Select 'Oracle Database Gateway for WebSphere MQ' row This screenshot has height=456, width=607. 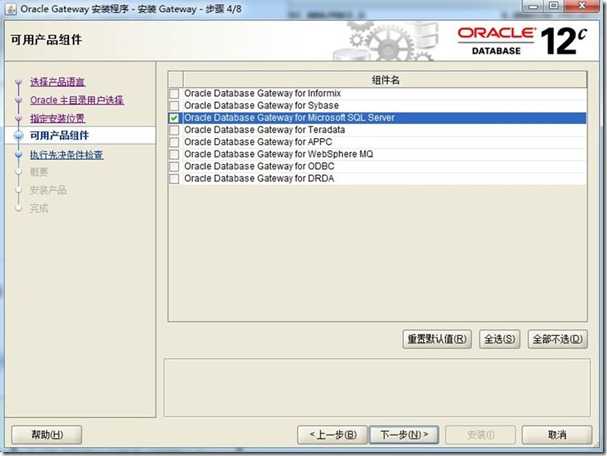[377, 154]
